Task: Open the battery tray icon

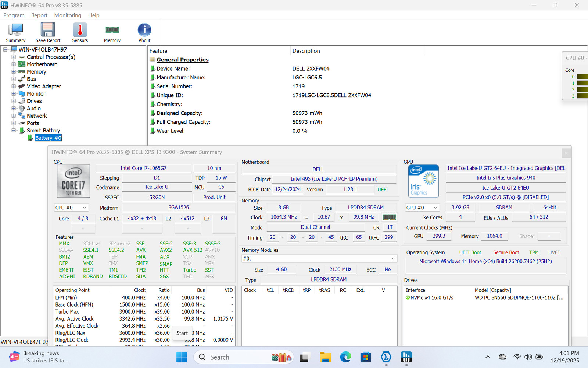Action: [539, 357]
